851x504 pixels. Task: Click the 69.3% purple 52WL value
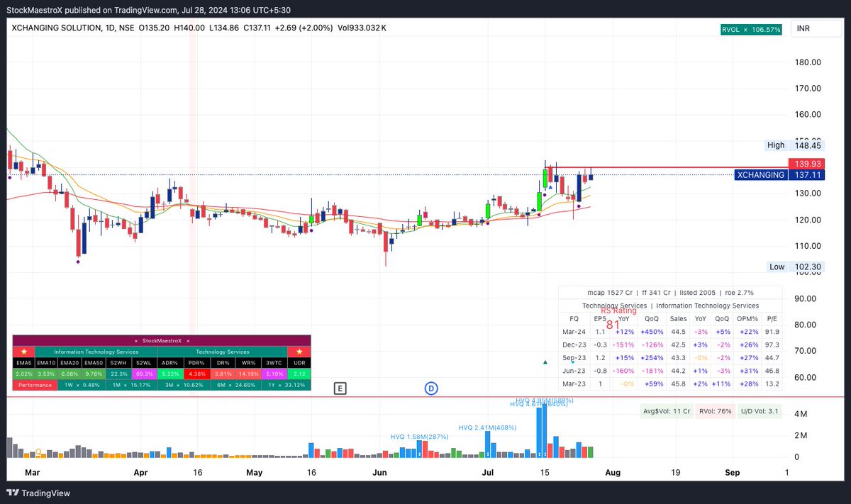click(144, 374)
